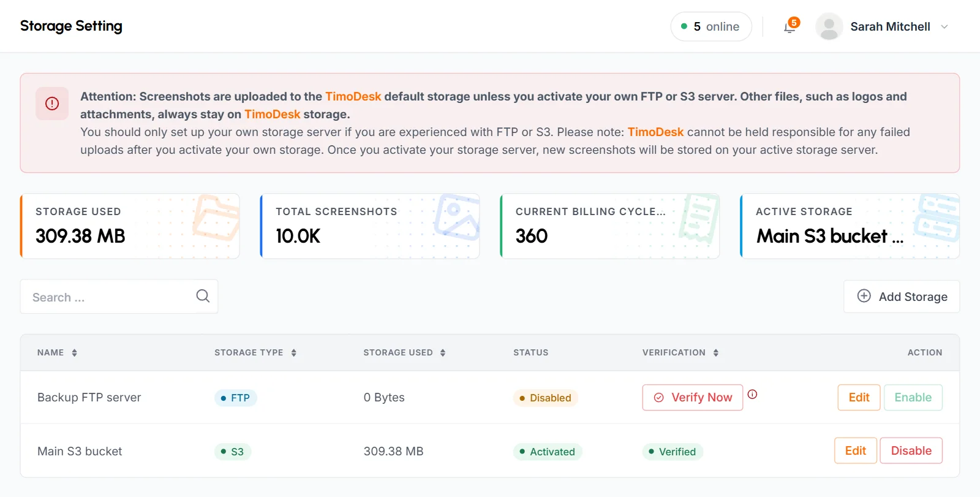Expand the Sarah Mitchell account dropdown chevron
Viewport: 980px width, 497px height.
tap(944, 27)
